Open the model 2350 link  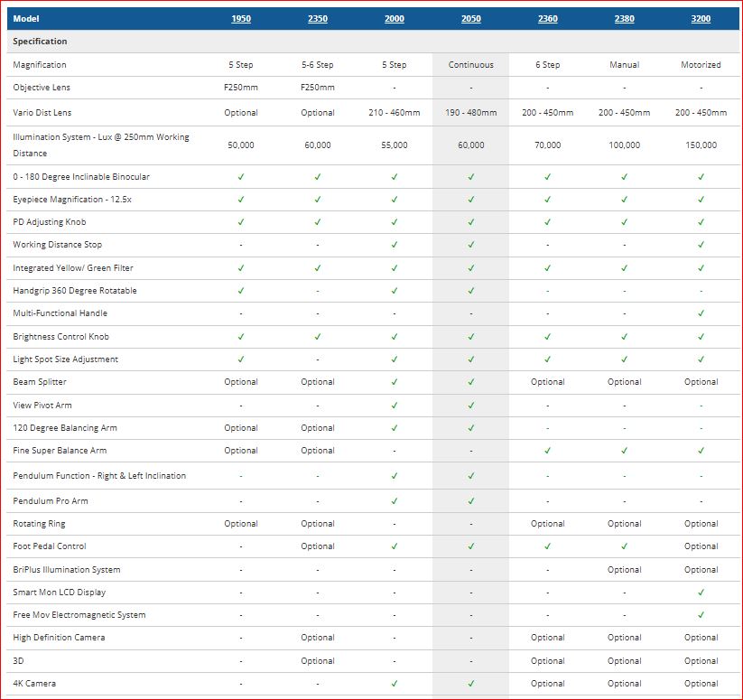point(318,19)
